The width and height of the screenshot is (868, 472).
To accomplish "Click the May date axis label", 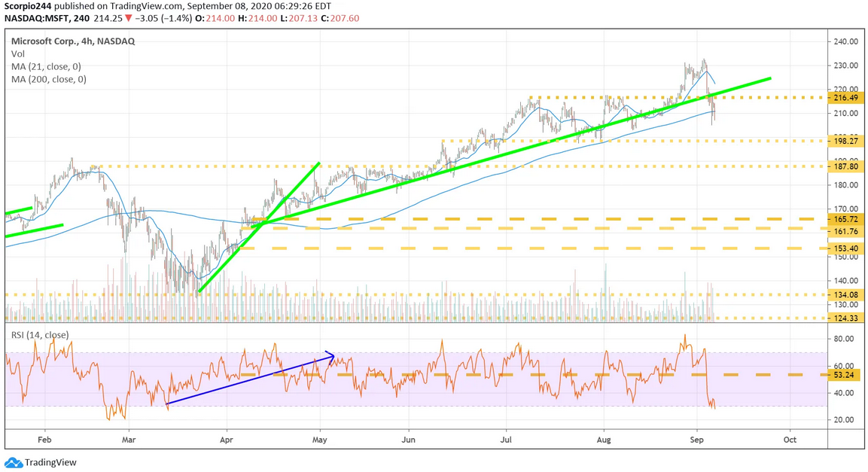I will [x=319, y=440].
